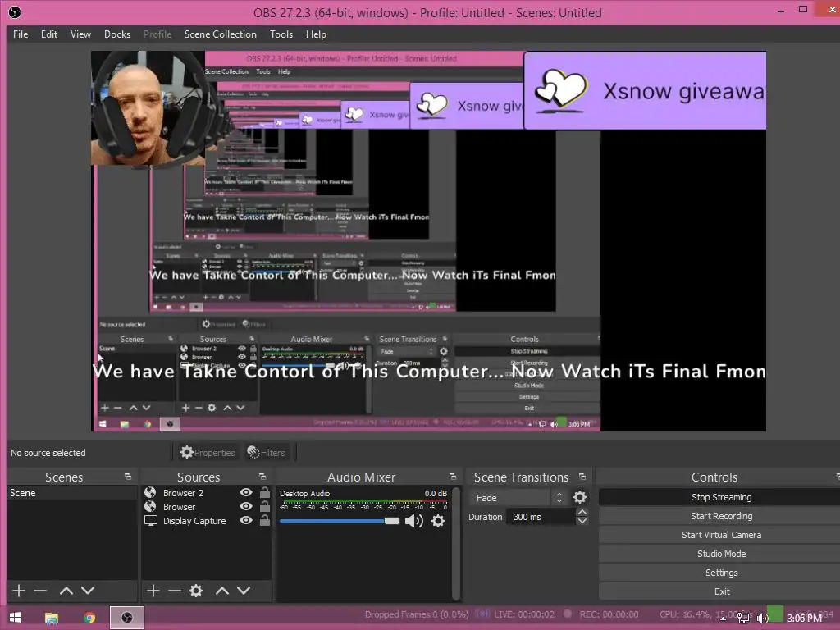The width and height of the screenshot is (840, 630).
Task: Select the Scene item in Scenes list
Action: click(72, 493)
